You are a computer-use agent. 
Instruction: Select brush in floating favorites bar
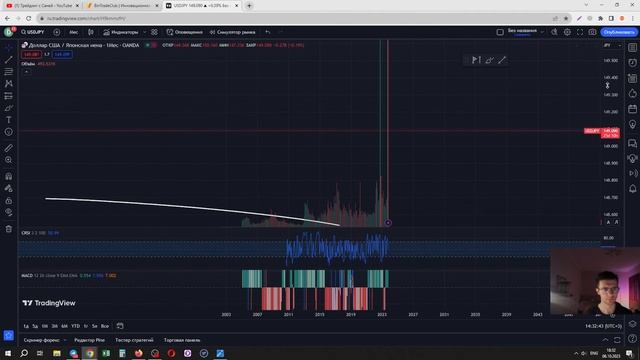pyautogui.click(x=489, y=60)
